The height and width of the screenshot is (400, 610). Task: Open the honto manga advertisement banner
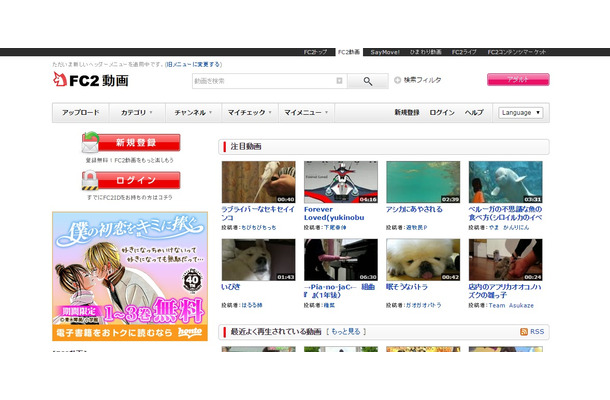[x=130, y=276]
